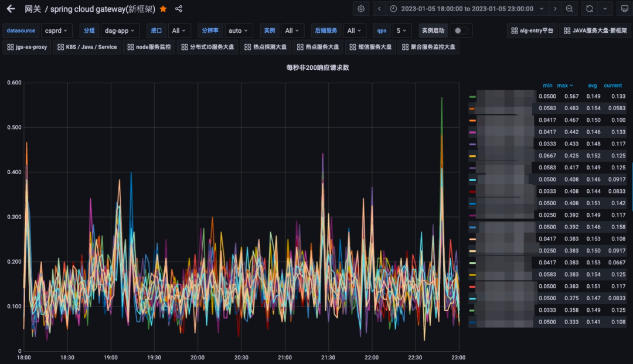Open the qps 5 dropdown

coord(401,30)
